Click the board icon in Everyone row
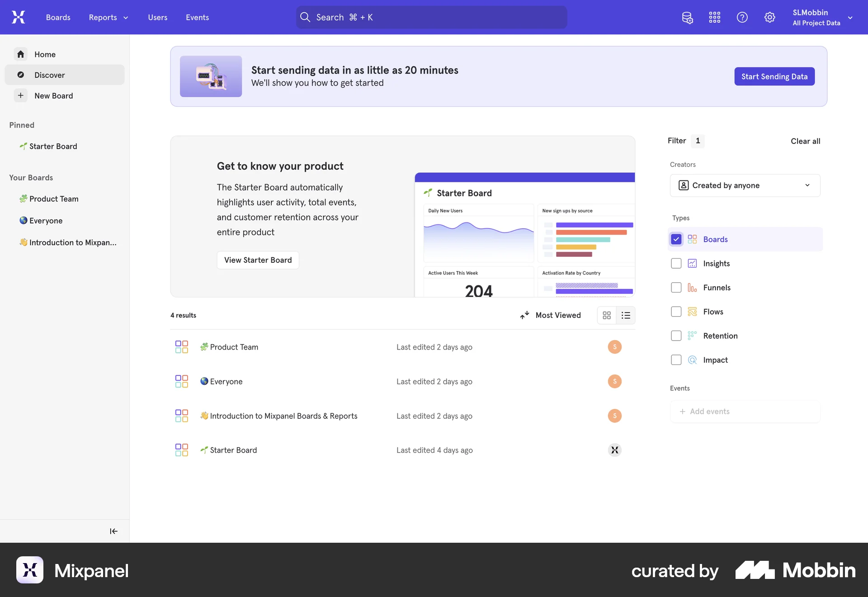The image size is (868, 597). [x=182, y=381]
